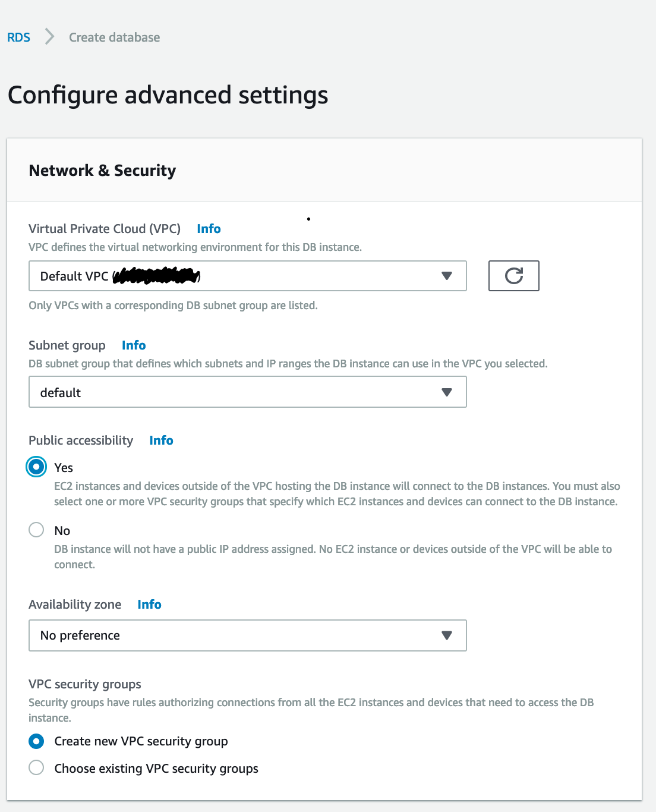Open the Default VPC dropdown
656x812 pixels.
tap(248, 276)
